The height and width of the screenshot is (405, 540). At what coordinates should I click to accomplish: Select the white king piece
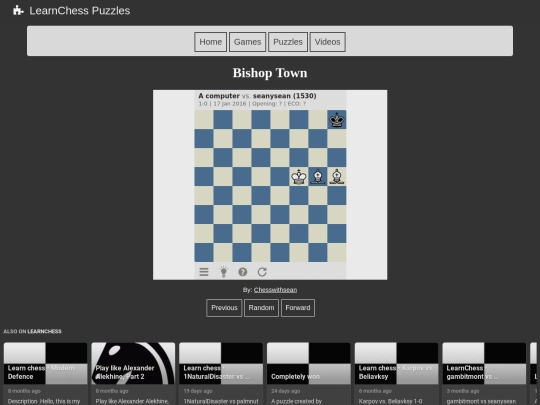tap(299, 177)
